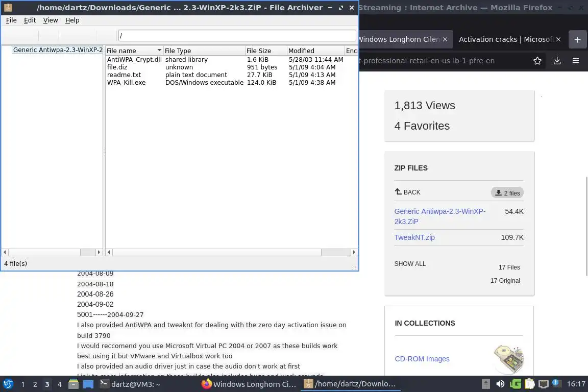The image size is (588, 392).
Task: Switch to Windows Longhorn Client Firefox tab
Action: tap(399, 39)
